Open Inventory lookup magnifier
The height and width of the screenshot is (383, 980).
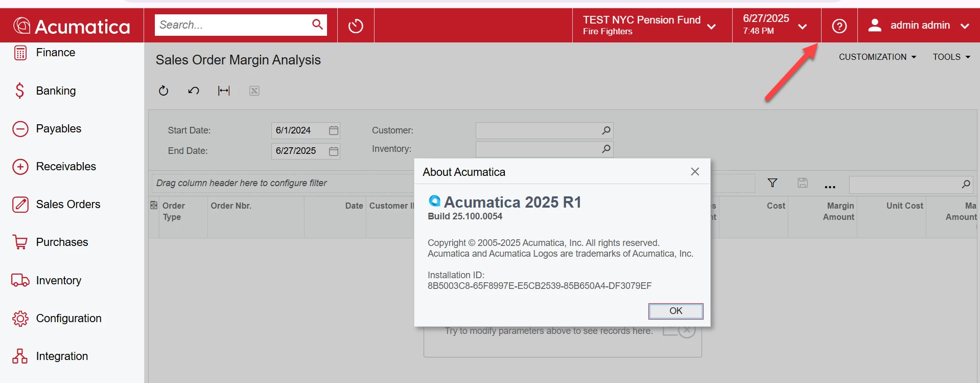coord(606,149)
